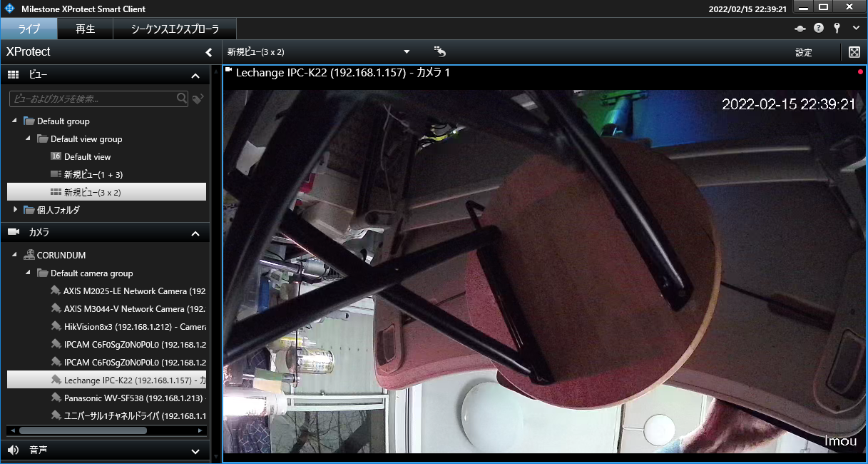Click the small camera icon in video title bar

pyautogui.click(x=229, y=70)
